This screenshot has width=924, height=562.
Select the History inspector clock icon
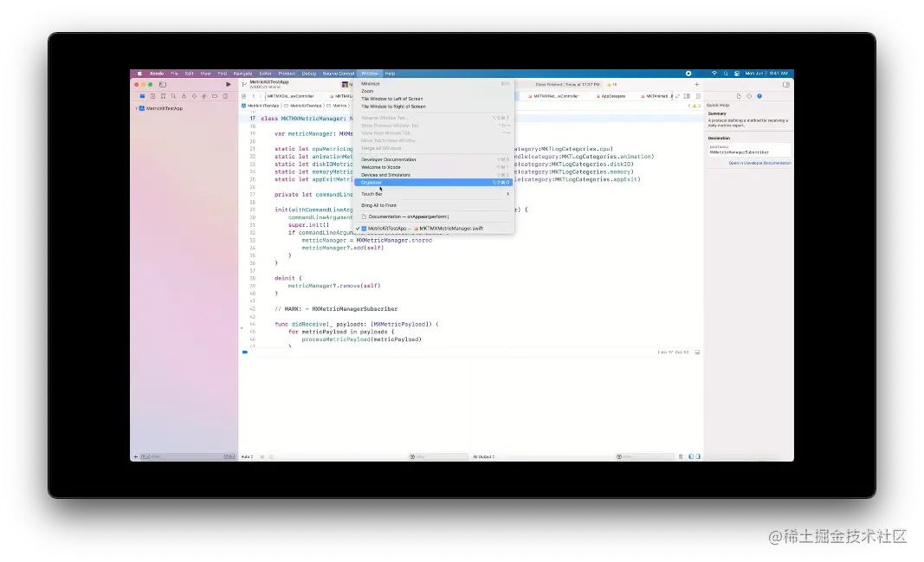click(x=749, y=96)
